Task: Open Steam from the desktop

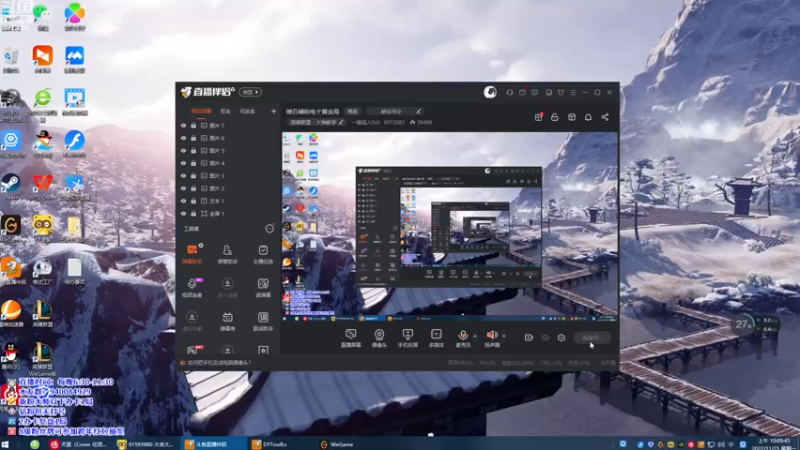Action: [11, 185]
